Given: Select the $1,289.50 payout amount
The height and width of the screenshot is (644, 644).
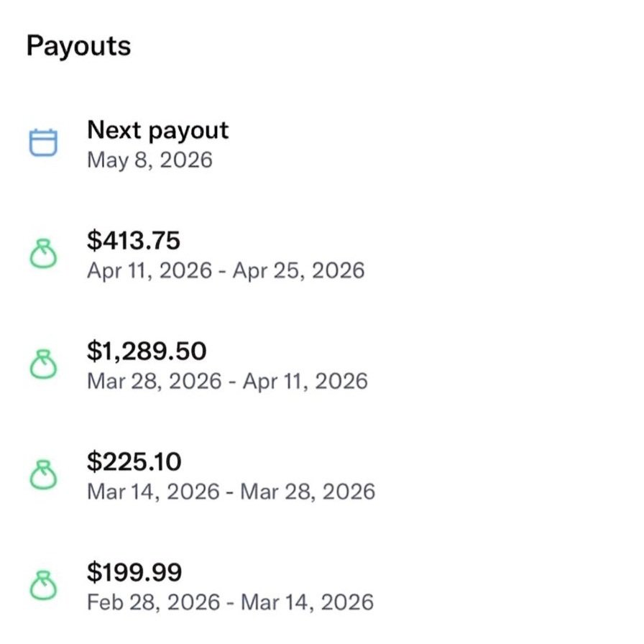Looking at the screenshot, I should 147,351.
